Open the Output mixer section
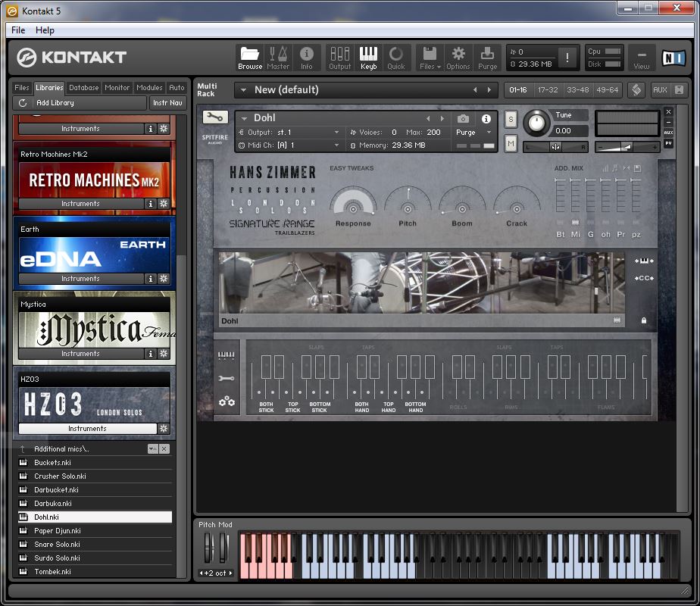Image resolution: width=700 pixels, height=606 pixels. tap(339, 58)
